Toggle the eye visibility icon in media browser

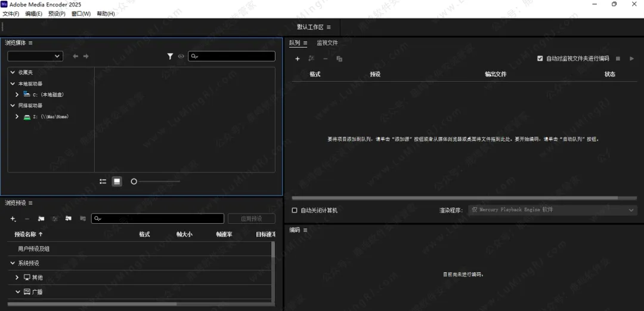point(181,56)
